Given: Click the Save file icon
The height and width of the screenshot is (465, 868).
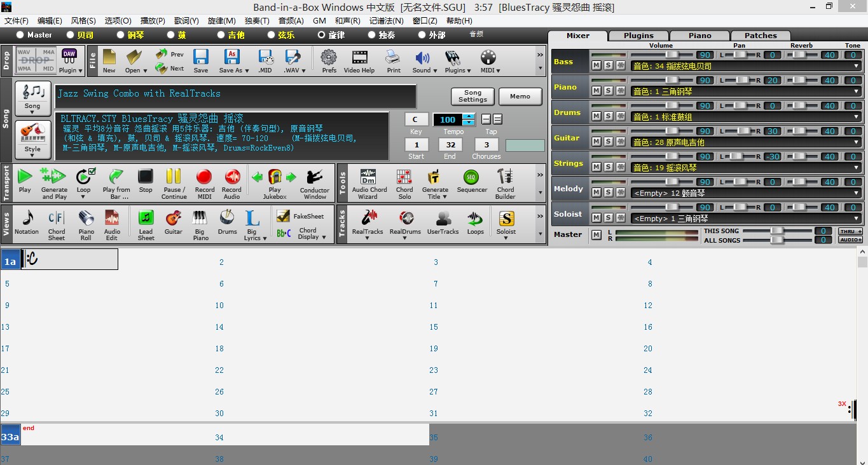Looking at the screenshot, I should 201,61.
